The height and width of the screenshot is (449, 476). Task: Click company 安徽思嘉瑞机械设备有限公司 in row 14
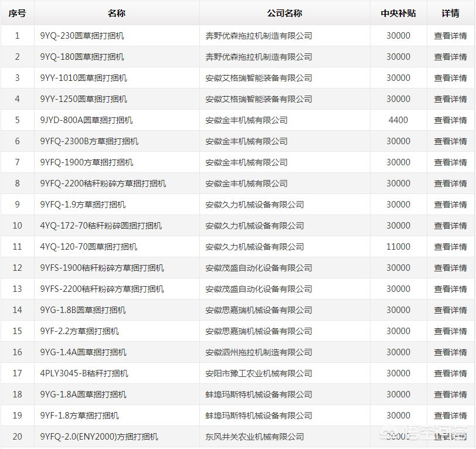pyautogui.click(x=259, y=310)
